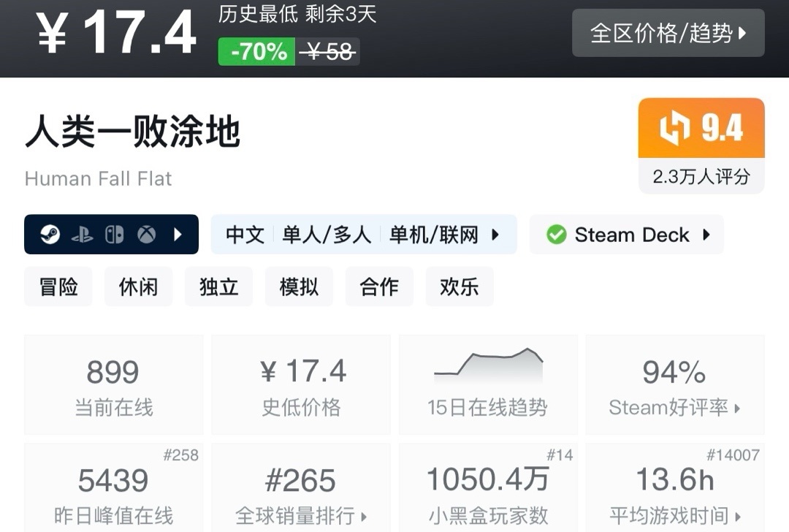The height and width of the screenshot is (532, 789).
Task: Click the green Steam Deck verified checkmark
Action: (557, 235)
